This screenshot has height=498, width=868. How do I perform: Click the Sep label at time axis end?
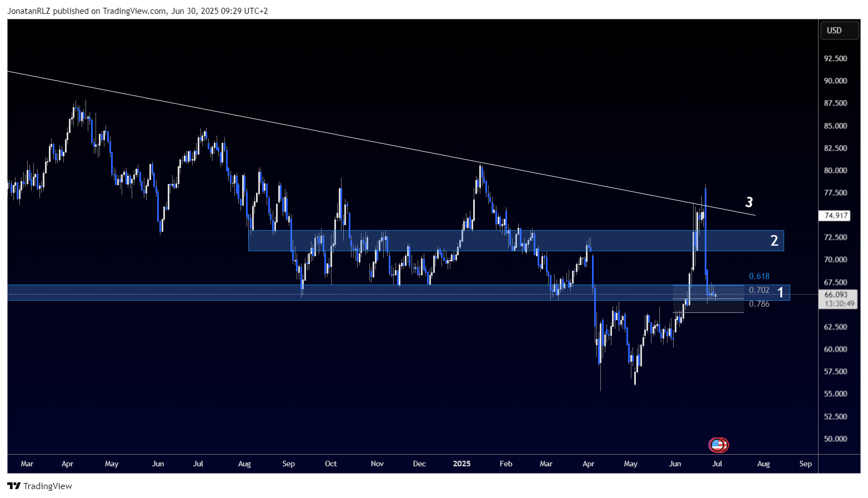pos(806,464)
